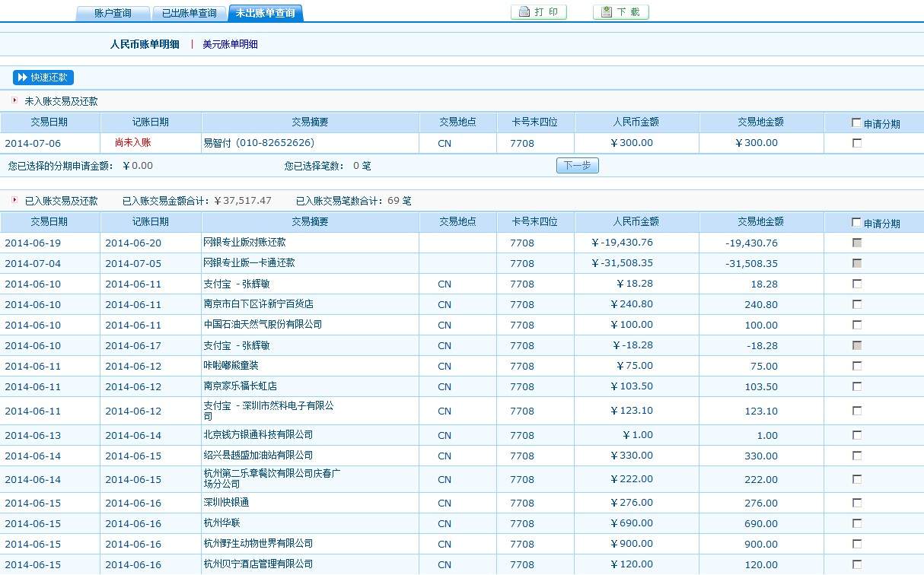Check installment box for 易智付 ￥300.00 transaction
The height and width of the screenshot is (575, 924).
click(857, 143)
